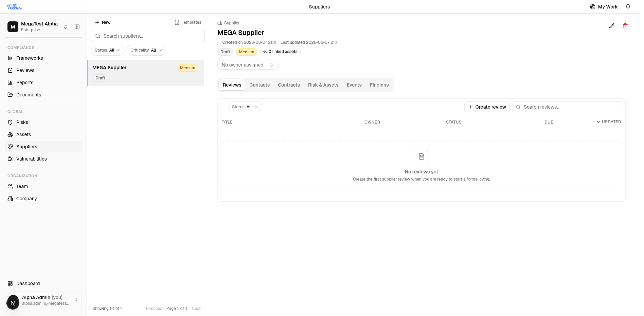Click the Suppliers handshake icon

point(10,147)
